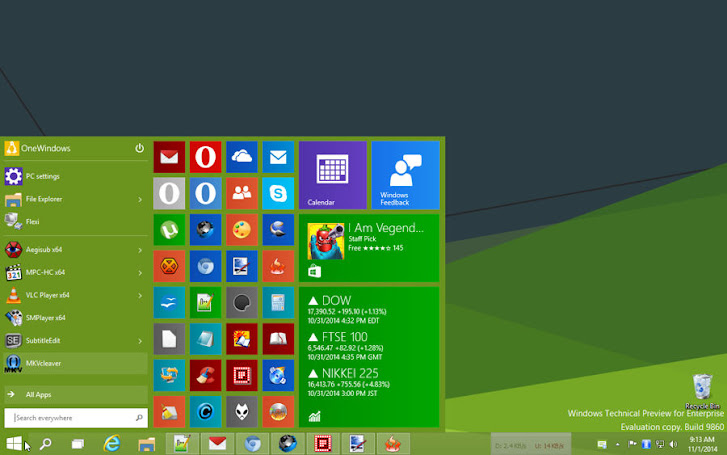Open the dark red Gmail envelope tile
This screenshot has width=727, height=455.
(169, 157)
